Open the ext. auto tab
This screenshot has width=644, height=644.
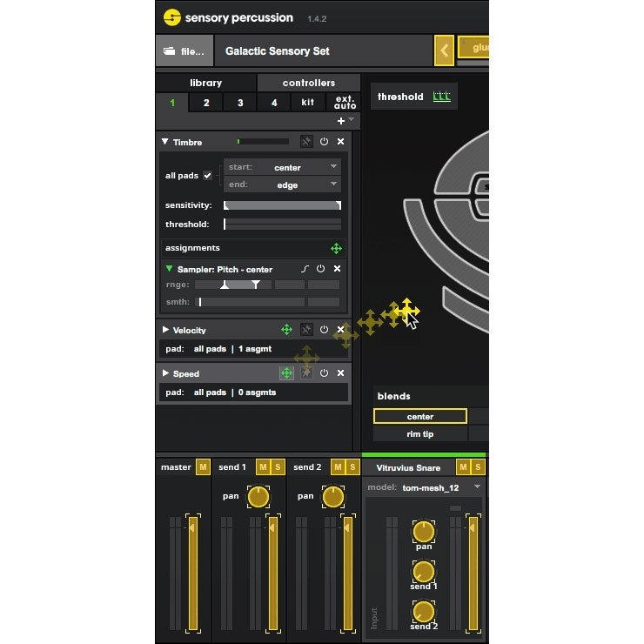click(x=345, y=103)
